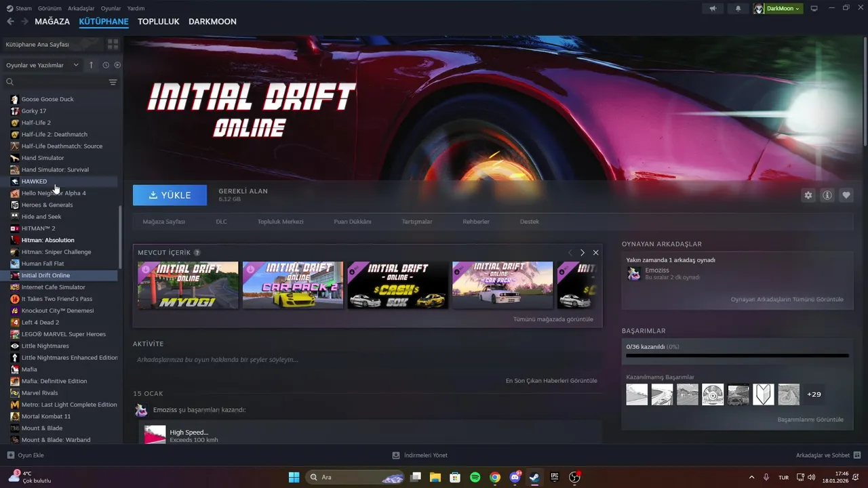Click the back navigation arrow

point(10,22)
